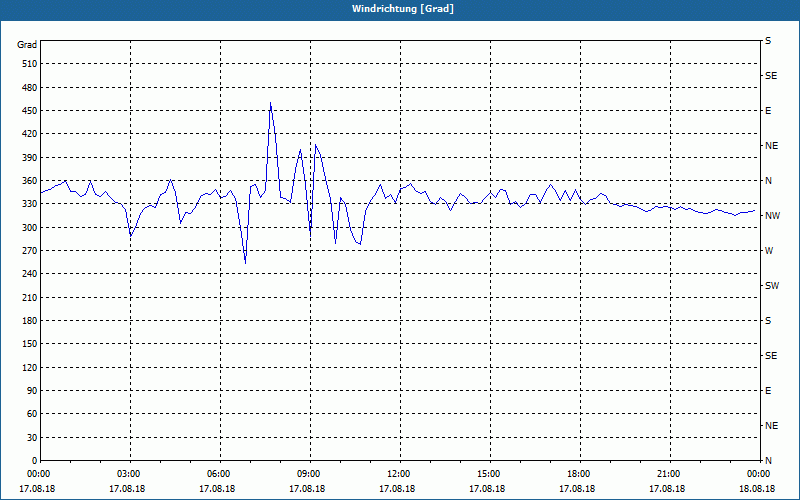
Task: Click the 300 y-axis value
Action: tap(30, 228)
